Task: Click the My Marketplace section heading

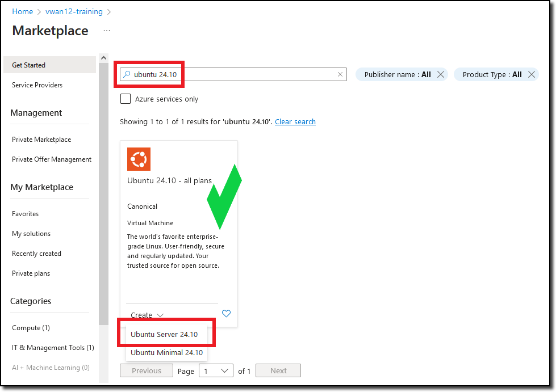Action: tap(42, 187)
